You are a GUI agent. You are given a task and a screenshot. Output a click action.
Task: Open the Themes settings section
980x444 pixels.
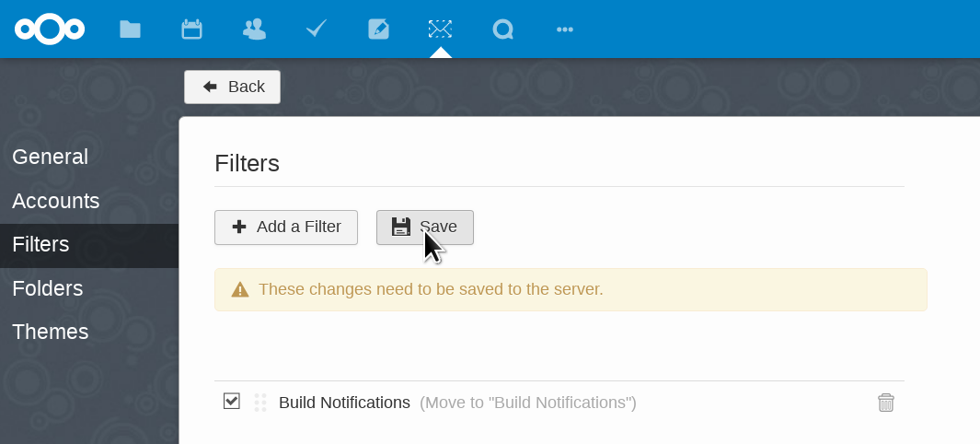click(51, 332)
